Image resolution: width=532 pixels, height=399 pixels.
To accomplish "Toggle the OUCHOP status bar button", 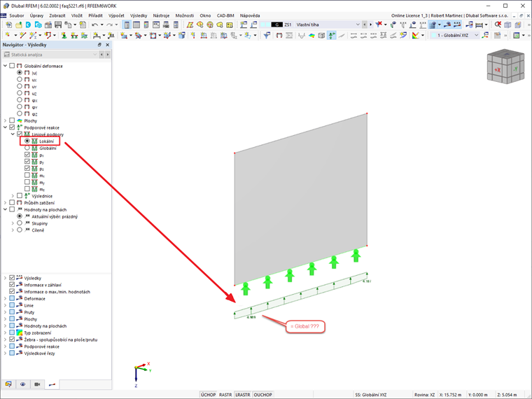I will click(263, 395).
